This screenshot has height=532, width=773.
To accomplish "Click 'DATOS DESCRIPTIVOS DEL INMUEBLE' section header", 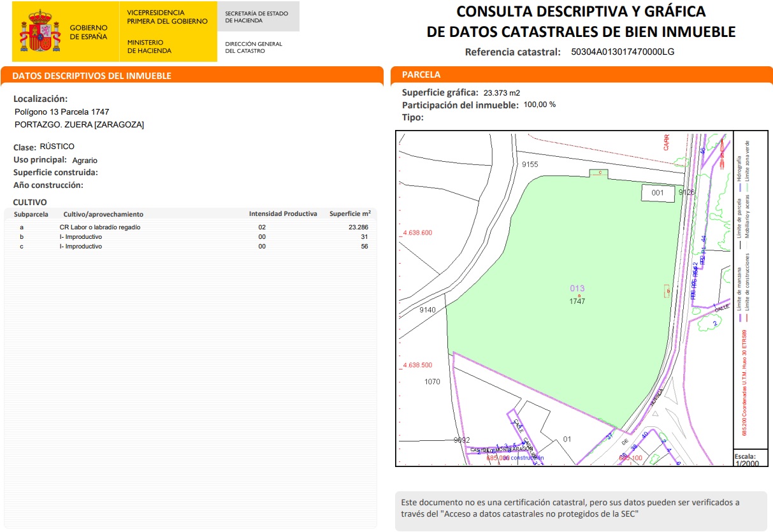I will tap(192, 75).
